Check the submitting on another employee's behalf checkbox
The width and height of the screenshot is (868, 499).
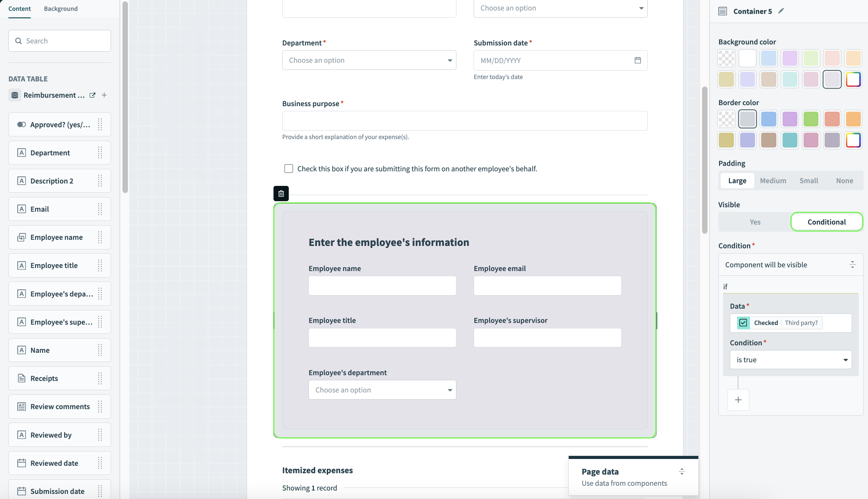(x=289, y=169)
